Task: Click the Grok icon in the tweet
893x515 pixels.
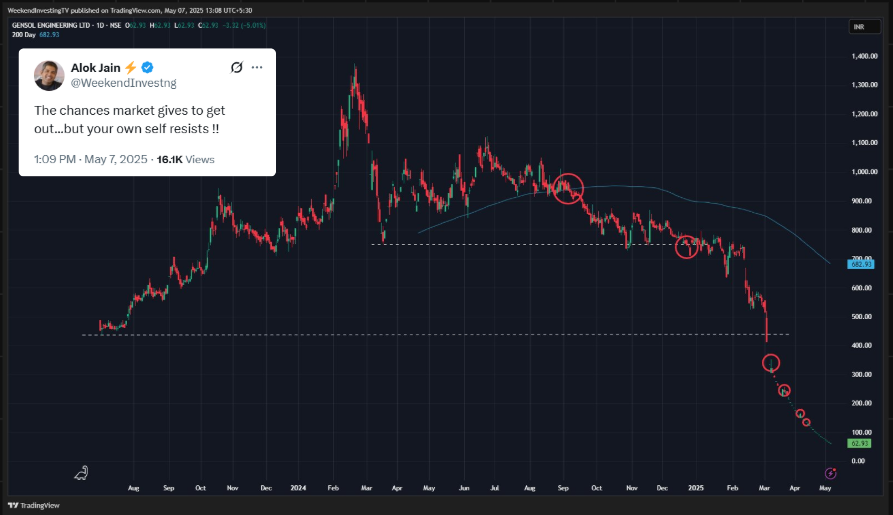Action: [x=236, y=67]
